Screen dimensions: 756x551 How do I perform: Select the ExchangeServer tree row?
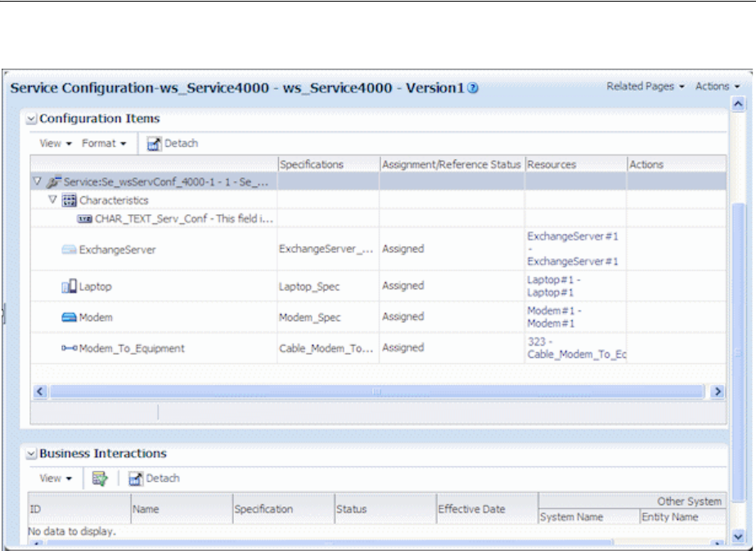point(378,249)
